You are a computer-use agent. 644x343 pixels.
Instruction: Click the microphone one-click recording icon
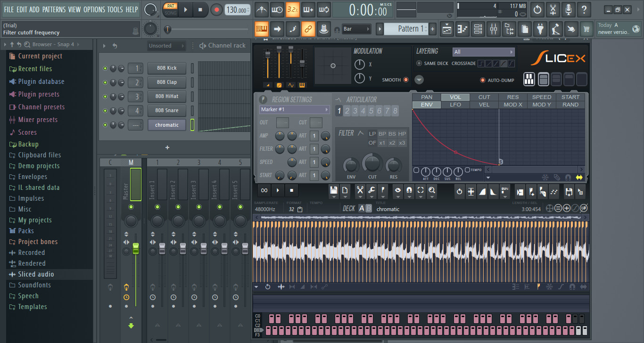click(569, 9)
